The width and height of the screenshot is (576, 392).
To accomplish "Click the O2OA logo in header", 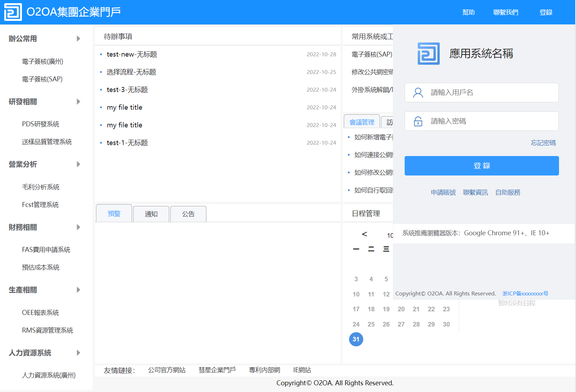I will 13,12.
